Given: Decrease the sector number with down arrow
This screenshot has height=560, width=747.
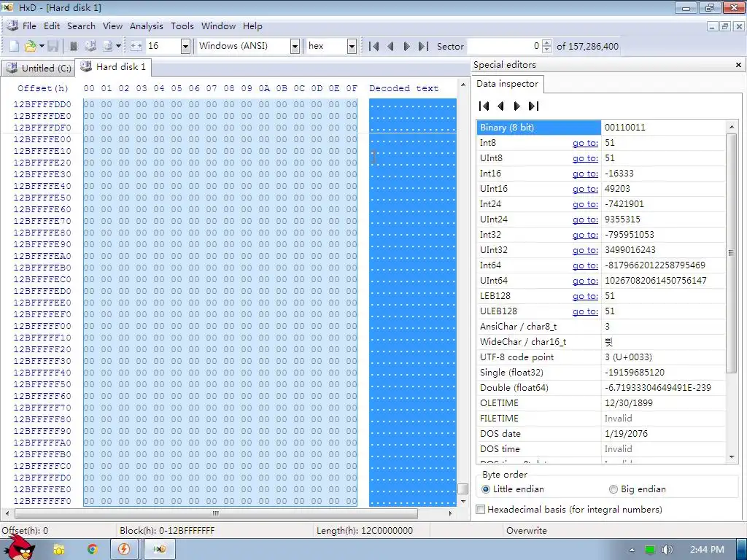Looking at the screenshot, I should [x=547, y=50].
